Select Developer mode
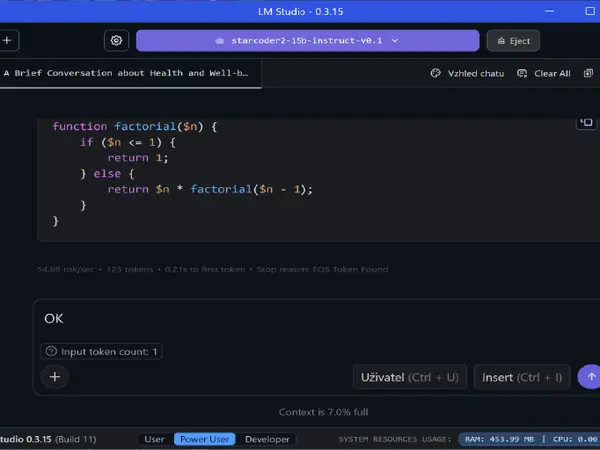Viewport: 600px width, 450px height. coord(267,439)
